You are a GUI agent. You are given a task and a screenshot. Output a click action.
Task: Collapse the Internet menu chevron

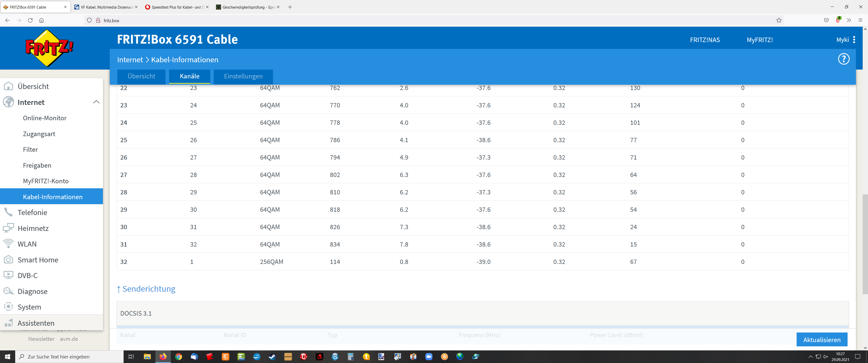click(x=96, y=102)
